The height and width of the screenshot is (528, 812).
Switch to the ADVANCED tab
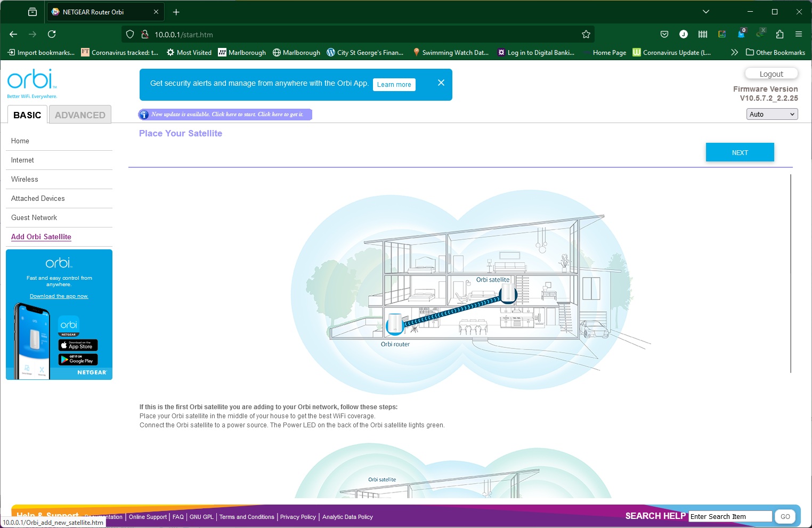point(80,115)
